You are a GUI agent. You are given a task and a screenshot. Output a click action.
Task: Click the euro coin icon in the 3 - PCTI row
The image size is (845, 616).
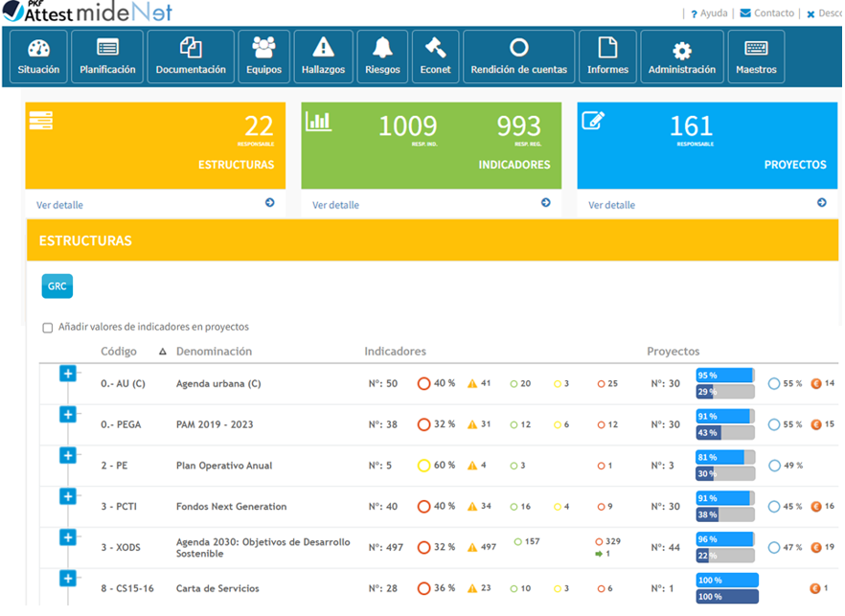tap(816, 507)
